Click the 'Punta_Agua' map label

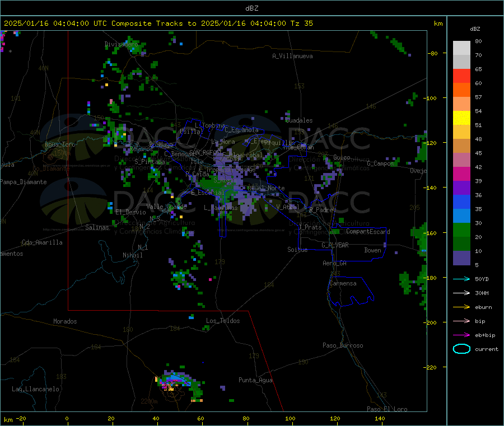(255, 380)
